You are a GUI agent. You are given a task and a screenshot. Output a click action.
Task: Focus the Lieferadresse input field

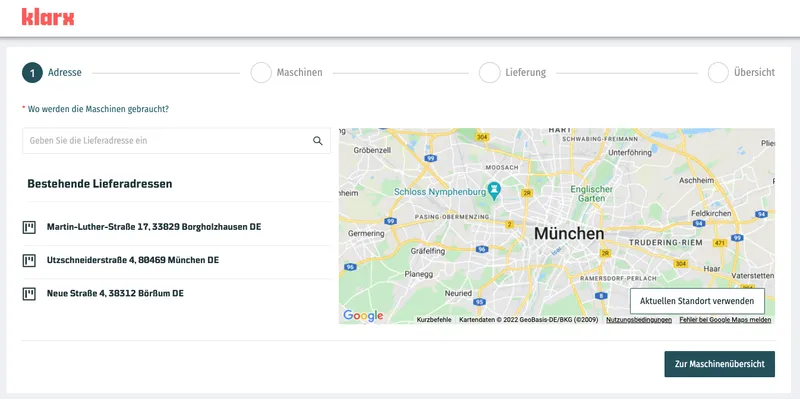177,141
